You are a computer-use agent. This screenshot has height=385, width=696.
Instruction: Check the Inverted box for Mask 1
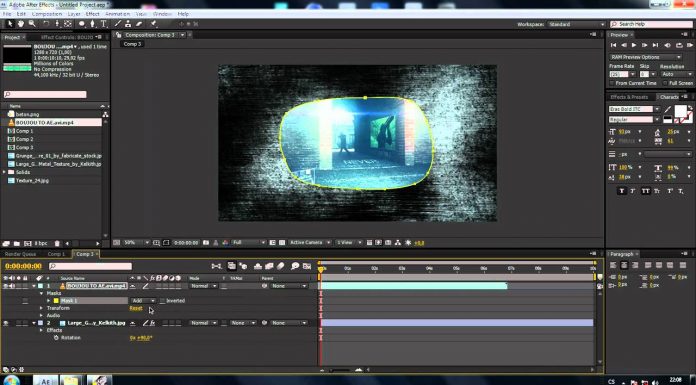[162, 301]
